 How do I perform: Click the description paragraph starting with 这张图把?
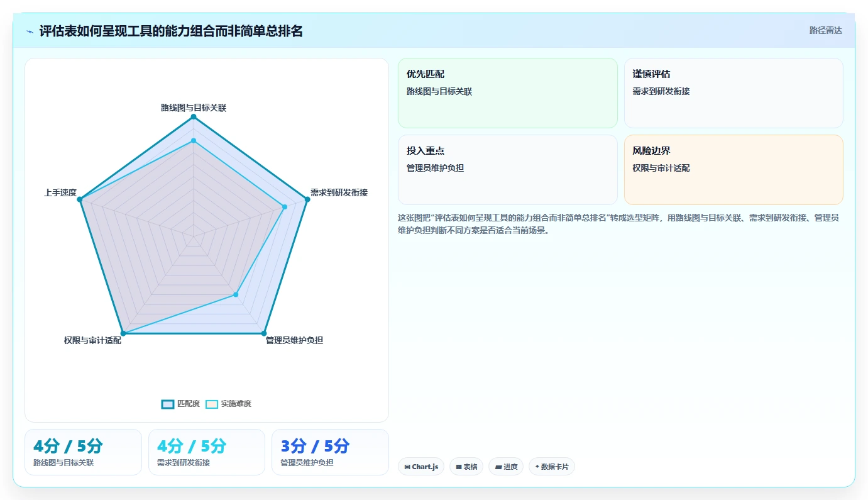pyautogui.click(x=619, y=224)
